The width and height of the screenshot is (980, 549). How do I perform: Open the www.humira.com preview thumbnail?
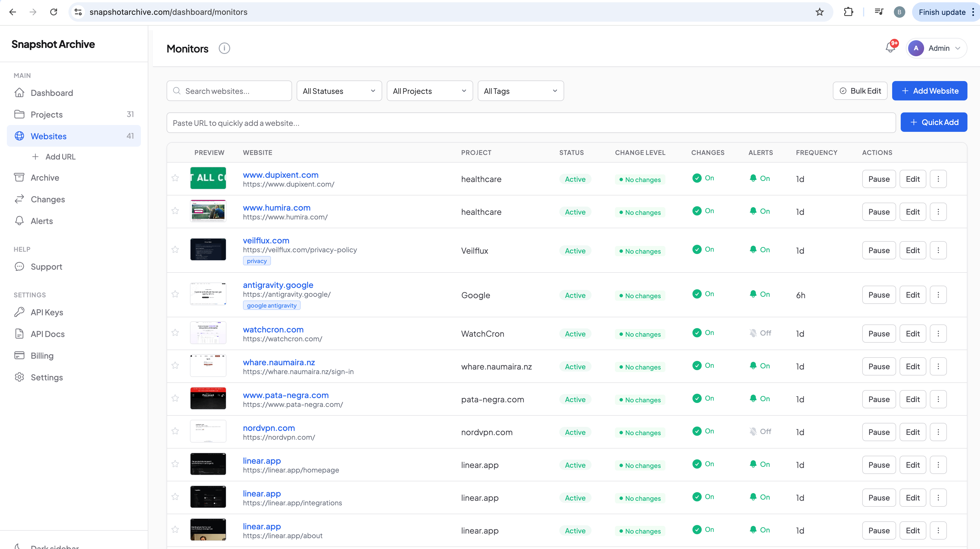pyautogui.click(x=208, y=211)
